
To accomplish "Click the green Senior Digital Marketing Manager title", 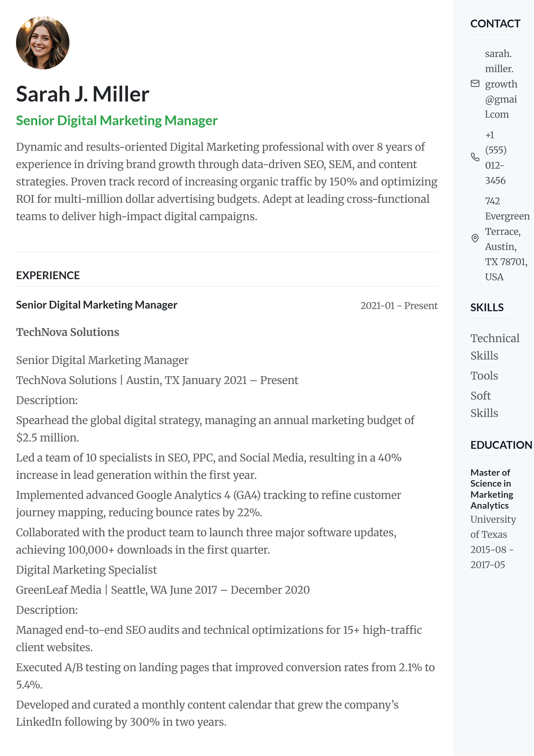I will 117,121.
